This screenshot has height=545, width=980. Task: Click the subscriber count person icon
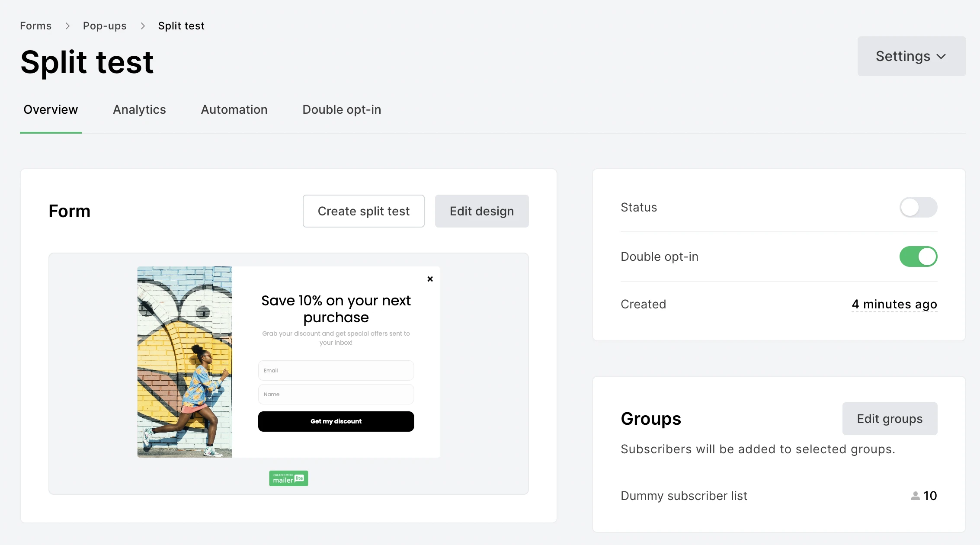click(x=915, y=496)
